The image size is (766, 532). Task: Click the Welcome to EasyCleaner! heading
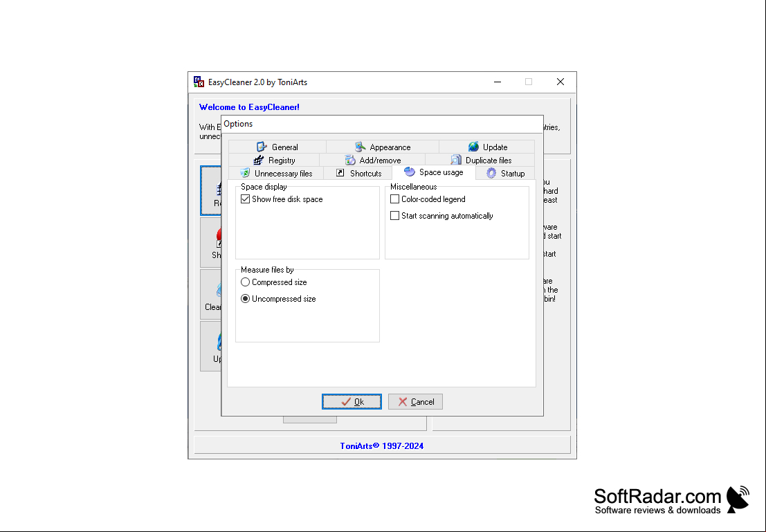pos(249,107)
